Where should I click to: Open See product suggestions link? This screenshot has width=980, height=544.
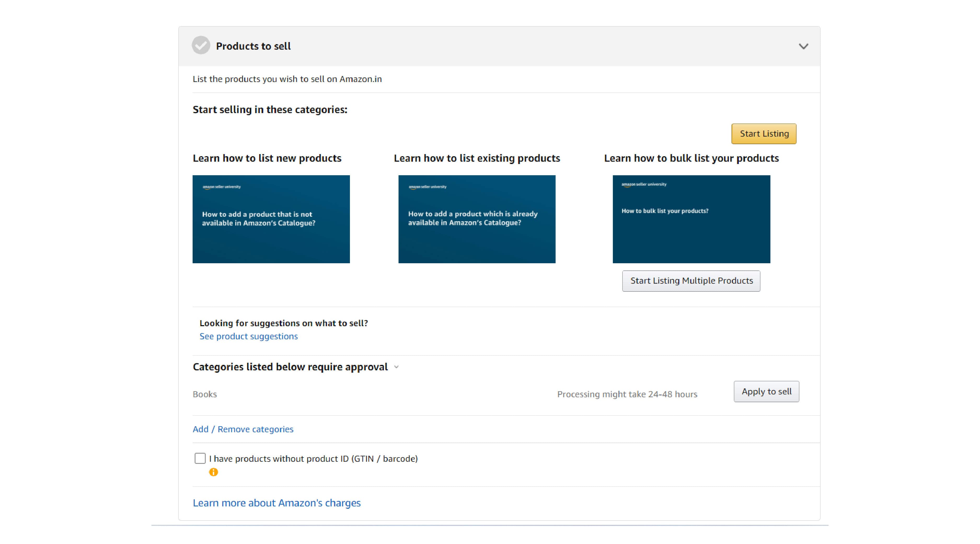pyautogui.click(x=249, y=336)
